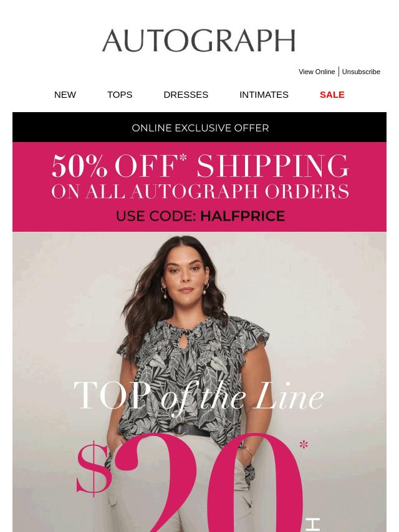
Task: Open the View Online link
Action: pos(317,72)
